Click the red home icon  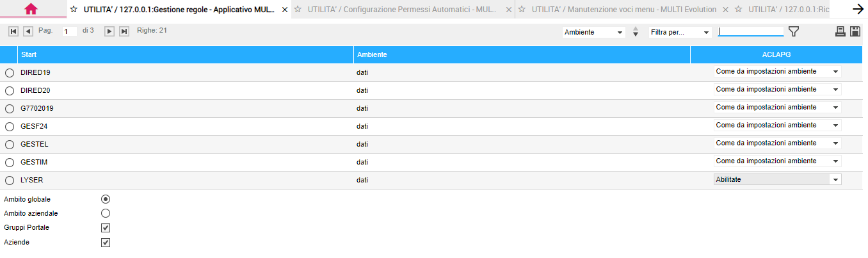(31, 8)
